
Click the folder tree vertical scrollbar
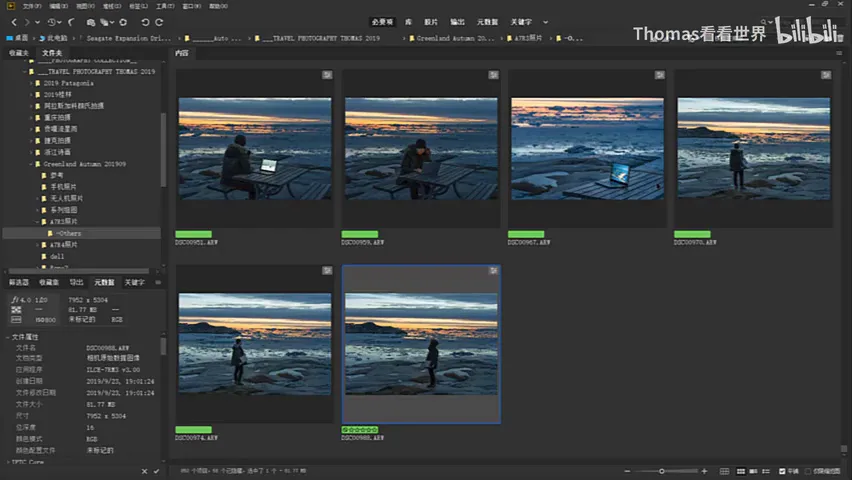point(164,149)
